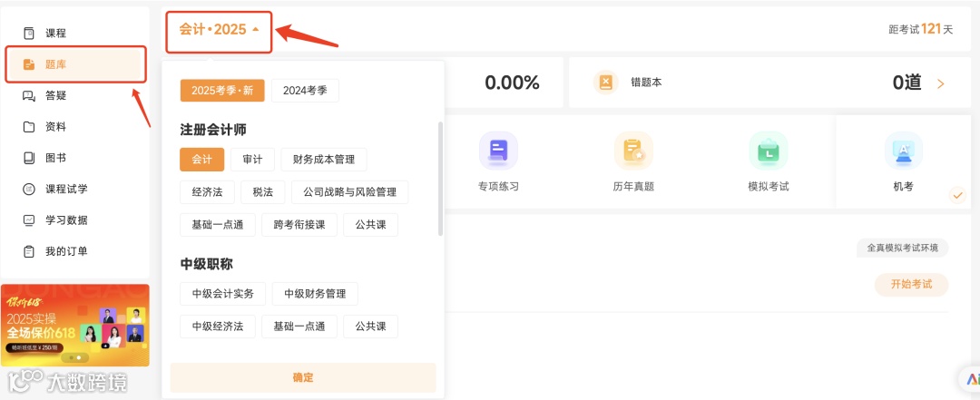This screenshot has height=400, width=980.
Task: Click the 学习数据 chart icon
Action: (x=29, y=220)
